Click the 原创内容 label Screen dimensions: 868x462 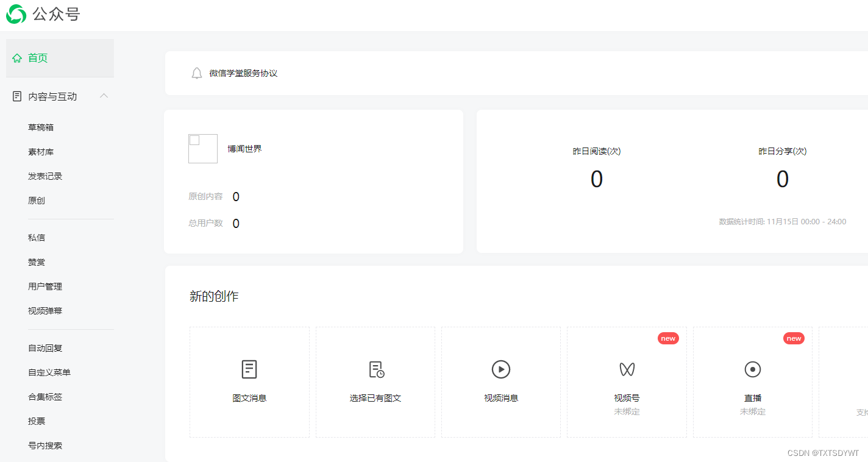205,196
